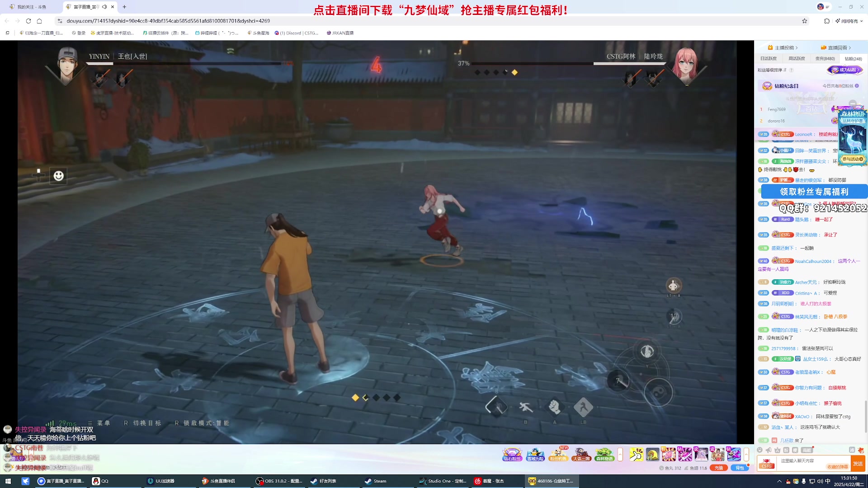Click the browser address bar URL
This screenshot has height=488, width=868.
tap(168, 21)
